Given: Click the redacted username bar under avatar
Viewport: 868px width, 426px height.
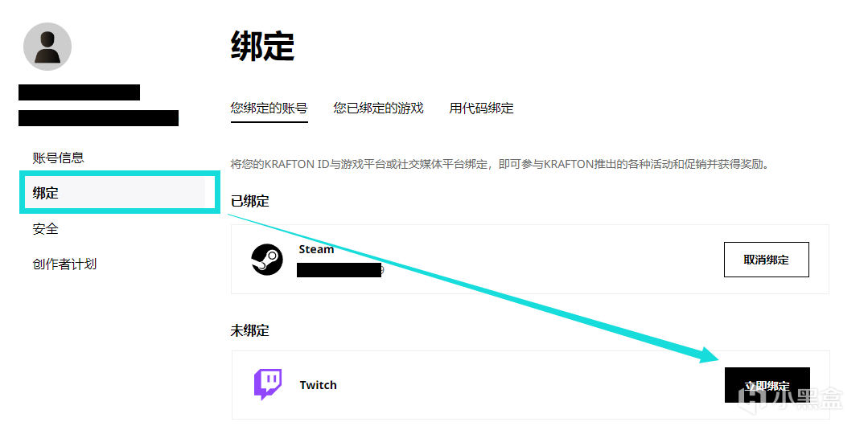Looking at the screenshot, I should coord(79,92).
